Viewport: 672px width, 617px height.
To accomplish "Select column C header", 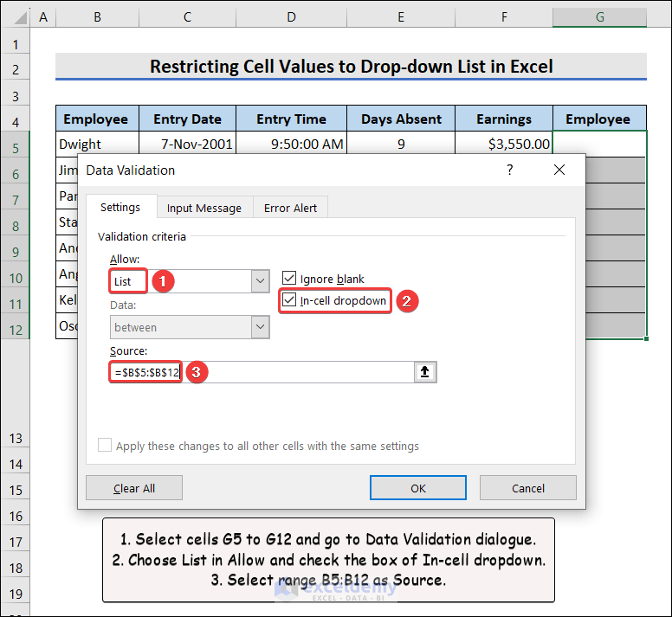I will point(187,17).
